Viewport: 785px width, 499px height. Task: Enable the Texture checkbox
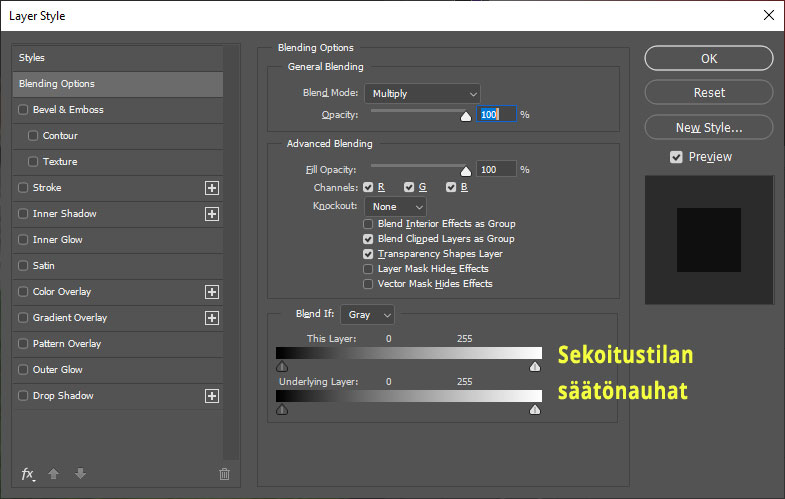coord(33,162)
